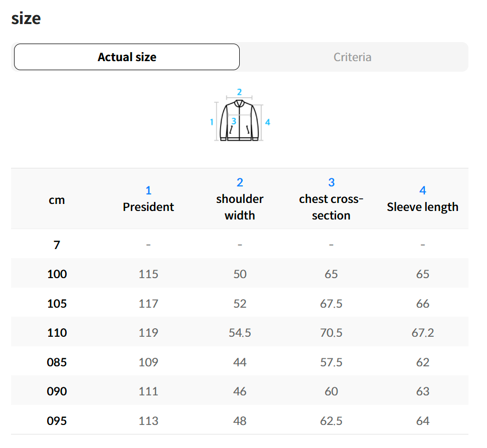Select the size 105 row label

pos(57,304)
